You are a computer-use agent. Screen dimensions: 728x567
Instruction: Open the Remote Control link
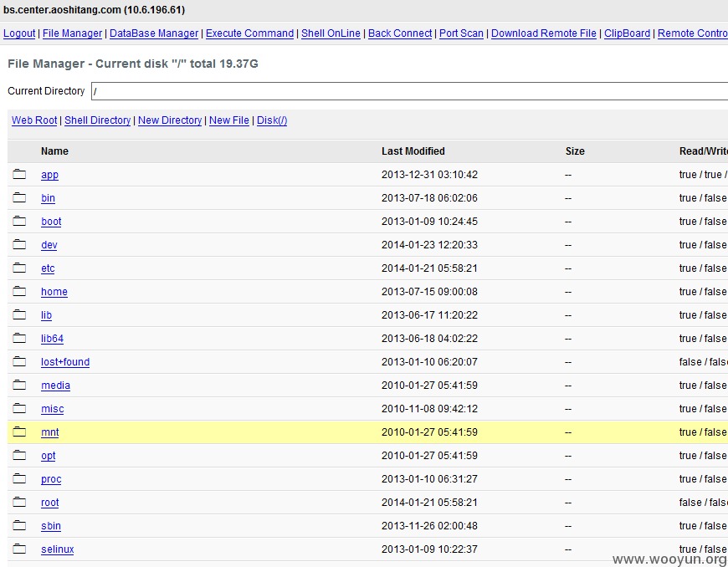click(693, 33)
